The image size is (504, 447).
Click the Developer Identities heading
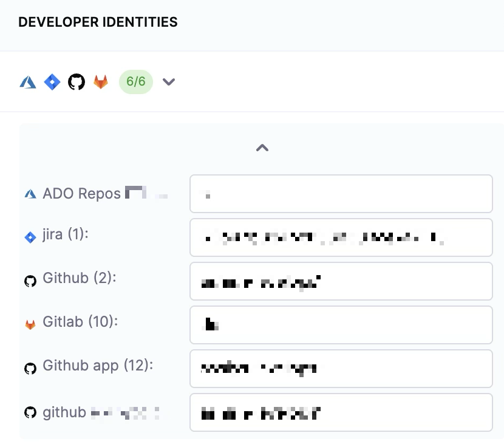[98, 22]
